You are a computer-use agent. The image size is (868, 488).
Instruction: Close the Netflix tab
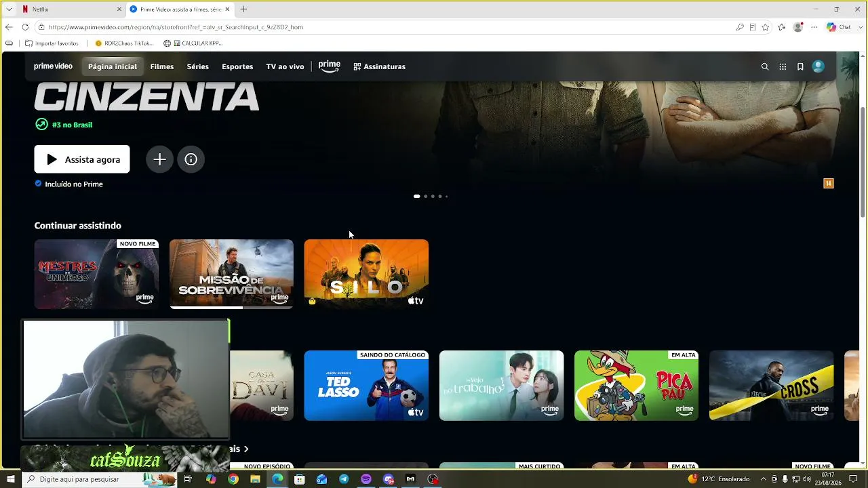(x=119, y=9)
